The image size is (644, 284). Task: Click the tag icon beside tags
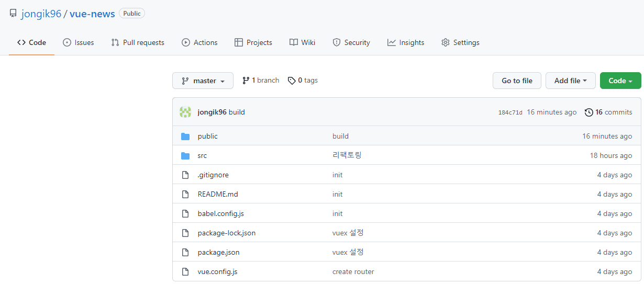[x=292, y=81]
